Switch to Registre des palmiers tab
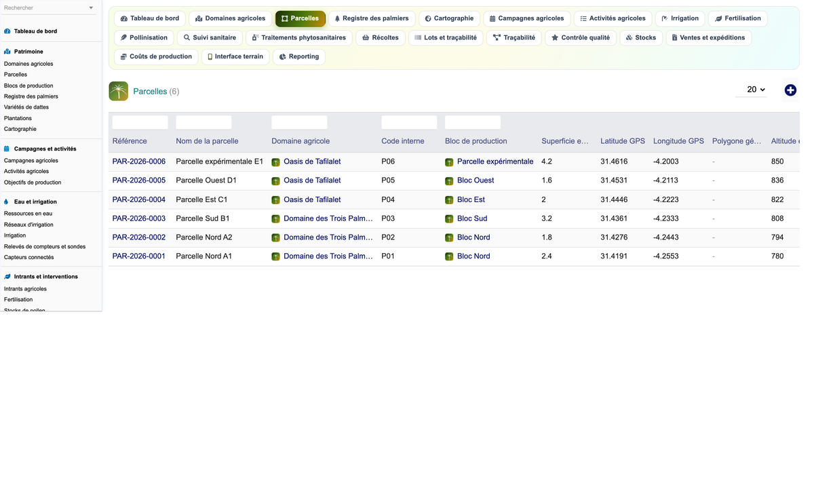Image resolution: width=814 pixels, height=504 pixels. coord(372,18)
